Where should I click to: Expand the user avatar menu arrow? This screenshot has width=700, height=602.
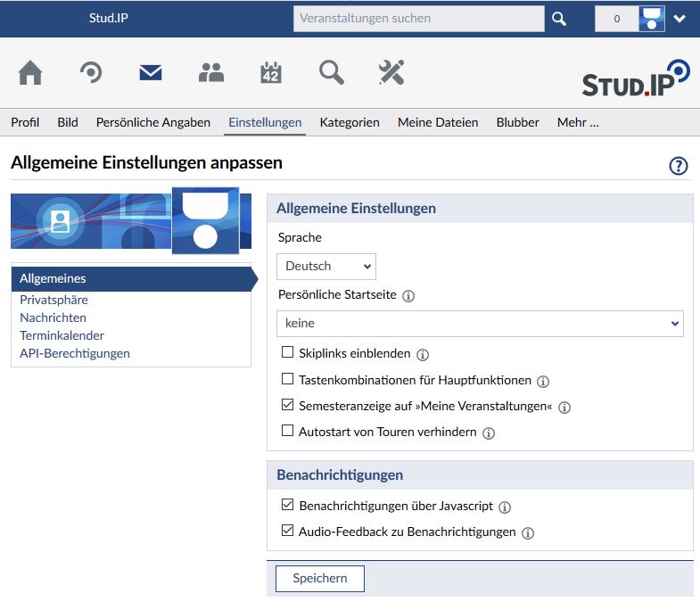tap(679, 19)
